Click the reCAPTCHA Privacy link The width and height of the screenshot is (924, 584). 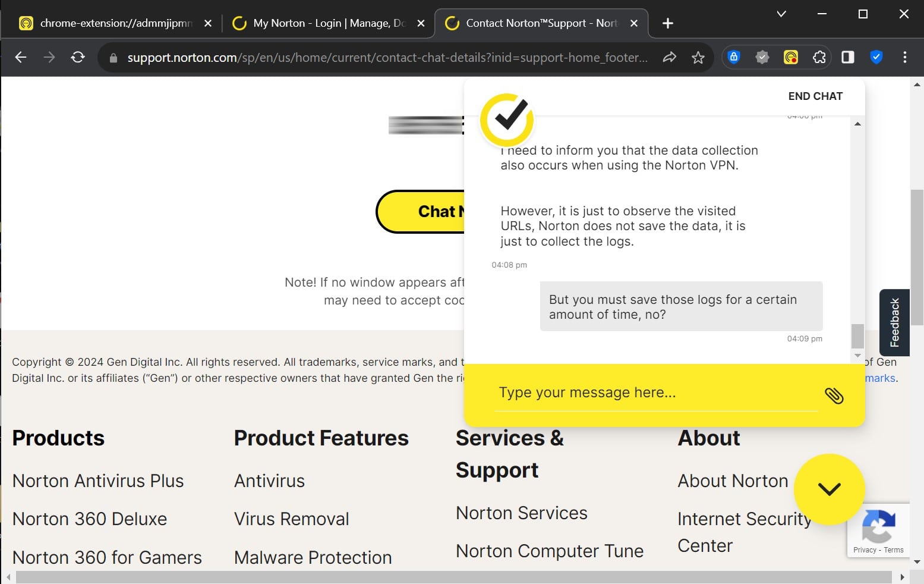[x=865, y=550]
